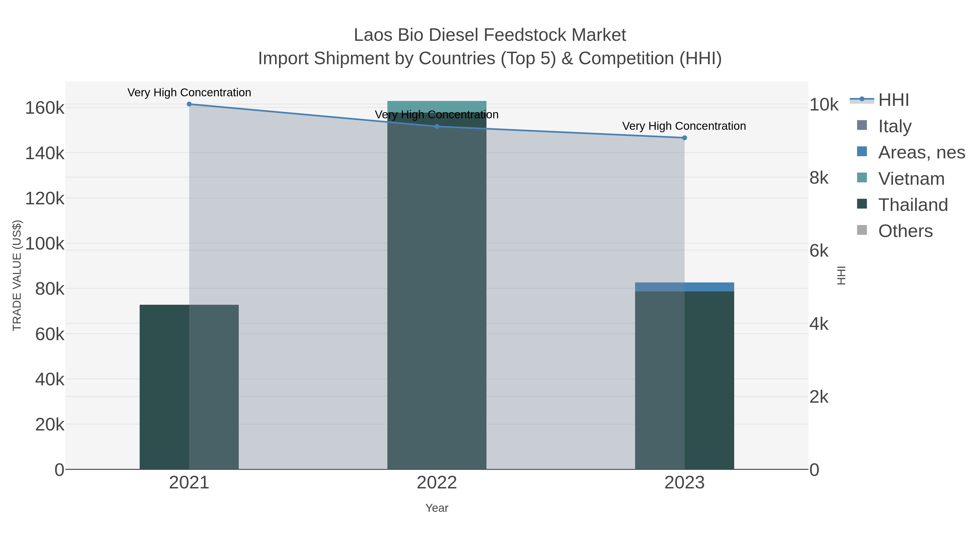Click the 2021 Thailand bar
This screenshot has width=980, height=551.
[x=189, y=387]
